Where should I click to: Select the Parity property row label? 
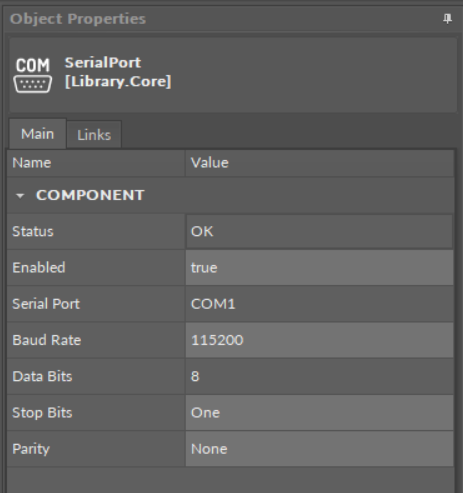click(x=31, y=449)
